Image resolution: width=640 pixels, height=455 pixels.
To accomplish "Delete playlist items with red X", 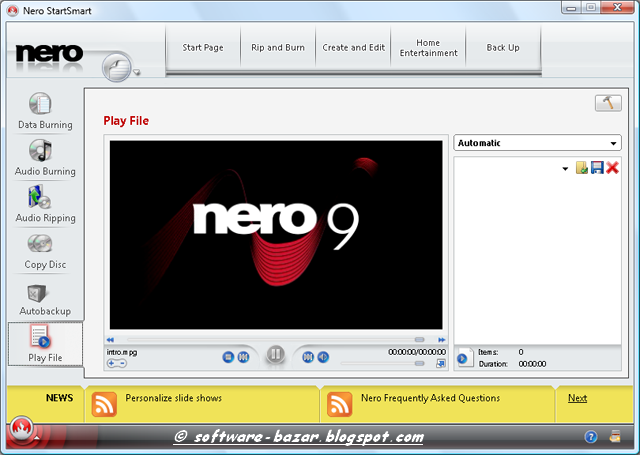I will coord(612,167).
